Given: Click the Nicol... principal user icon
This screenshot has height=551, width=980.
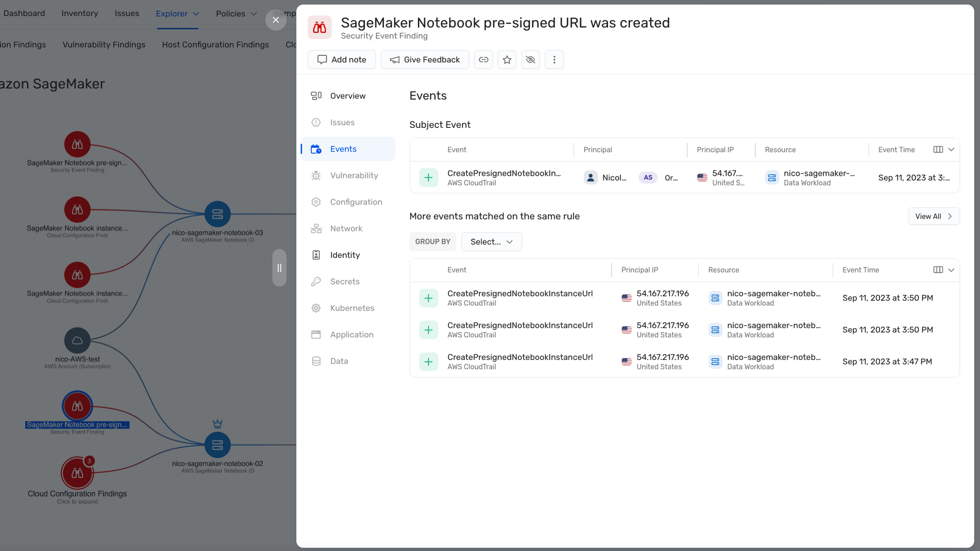Looking at the screenshot, I should (591, 178).
